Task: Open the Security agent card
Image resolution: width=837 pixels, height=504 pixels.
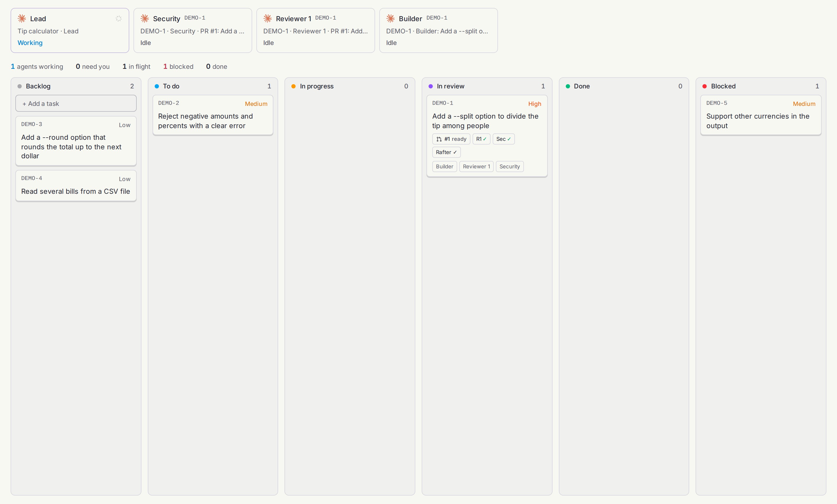Action: [193, 30]
